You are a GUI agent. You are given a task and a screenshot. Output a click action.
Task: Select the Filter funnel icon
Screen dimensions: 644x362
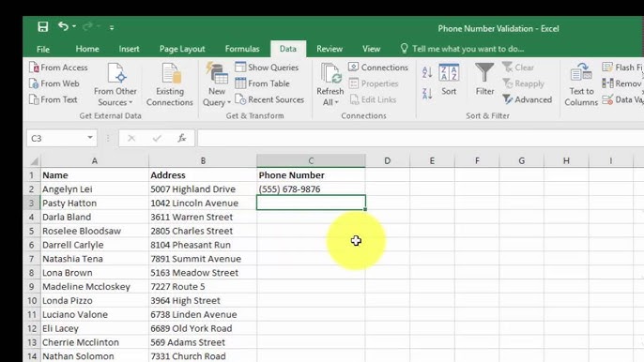click(x=484, y=72)
